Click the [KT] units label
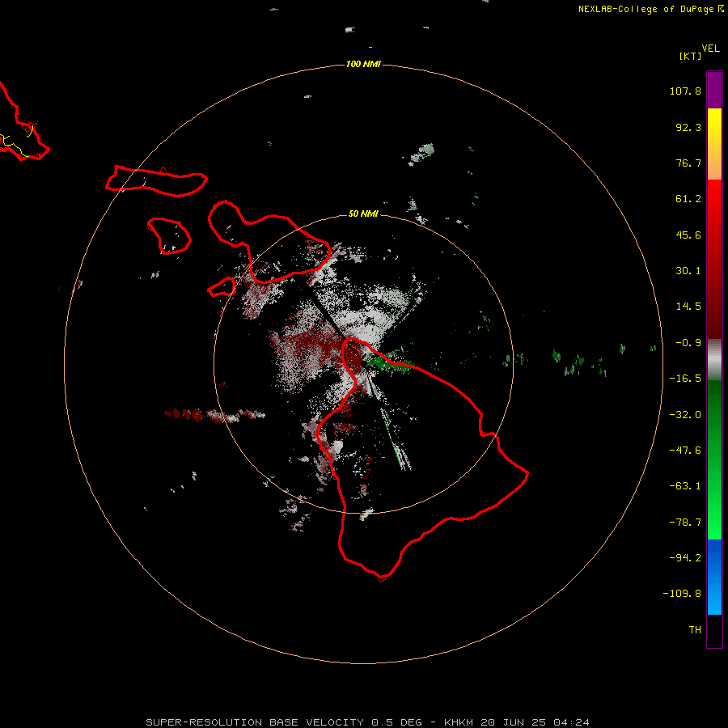 click(x=690, y=56)
